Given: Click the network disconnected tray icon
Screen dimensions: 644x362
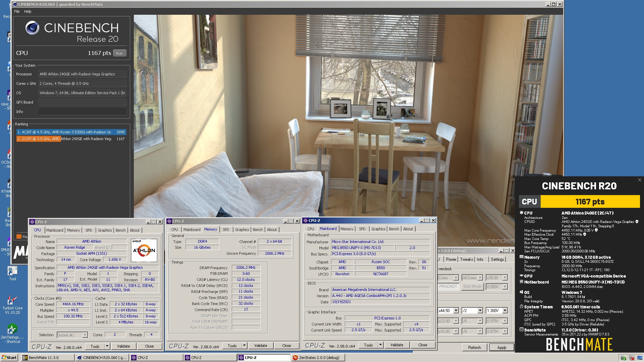Looking at the screenshot, I should pyautogui.click(x=631, y=358).
